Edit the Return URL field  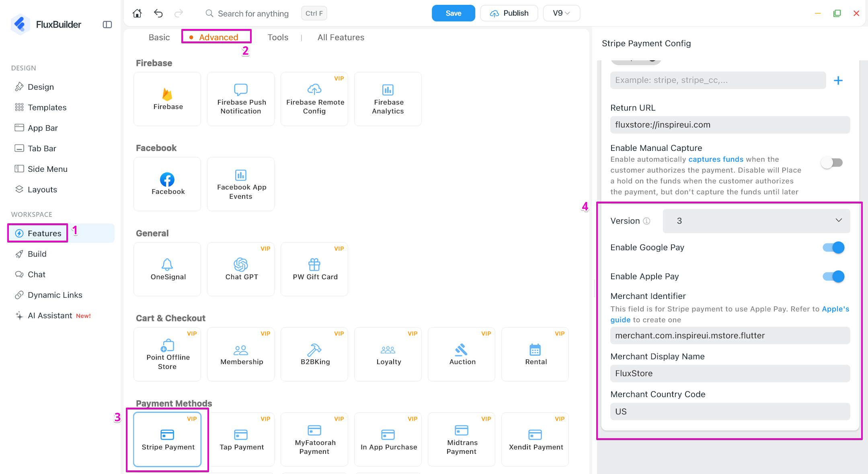coord(730,125)
